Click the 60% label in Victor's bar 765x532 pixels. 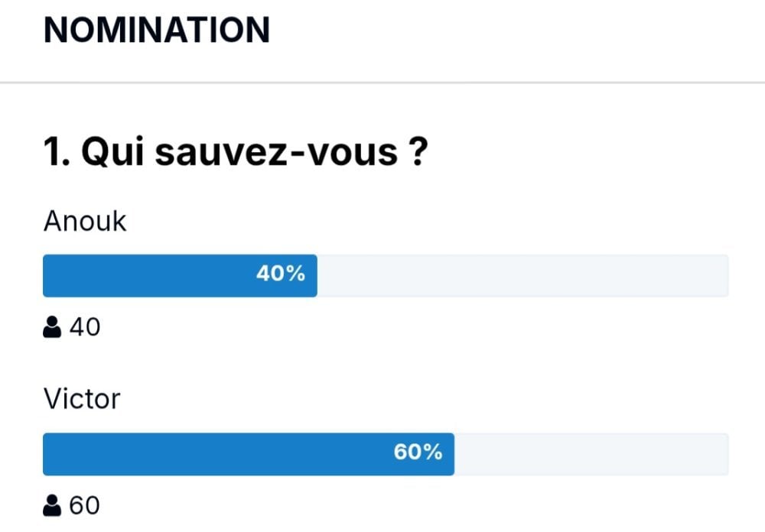pos(418,452)
